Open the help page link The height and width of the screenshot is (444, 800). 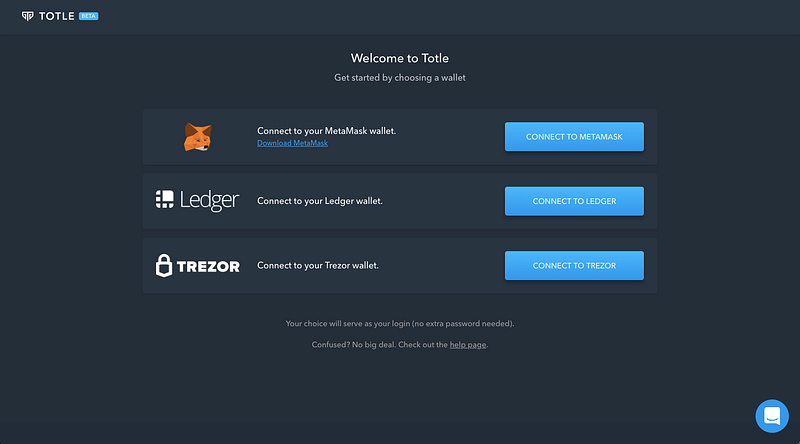point(468,345)
